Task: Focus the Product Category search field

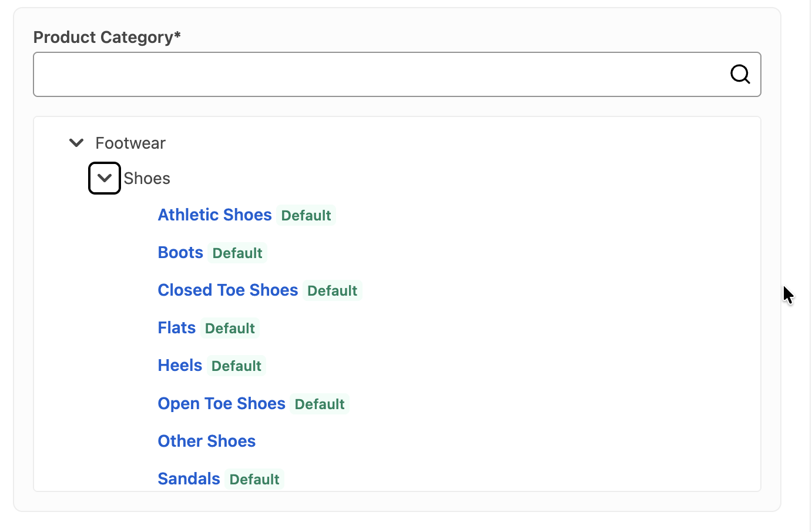Action: tap(397, 74)
